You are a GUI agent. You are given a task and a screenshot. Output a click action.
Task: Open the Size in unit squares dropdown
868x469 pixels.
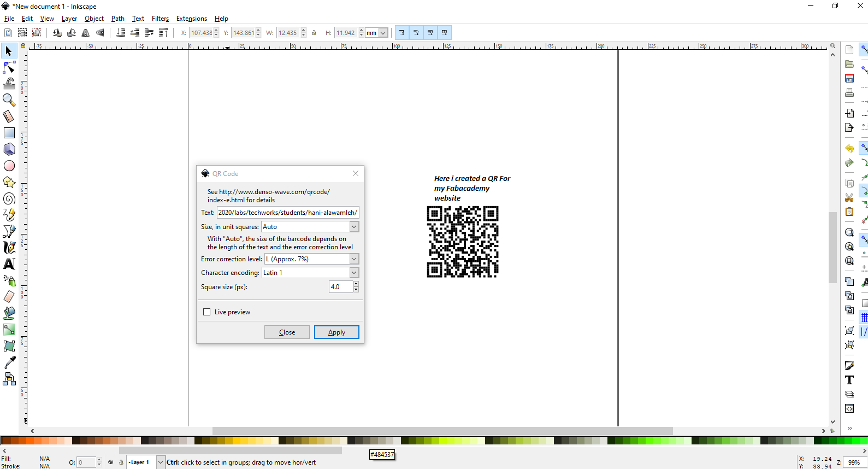pyautogui.click(x=354, y=227)
